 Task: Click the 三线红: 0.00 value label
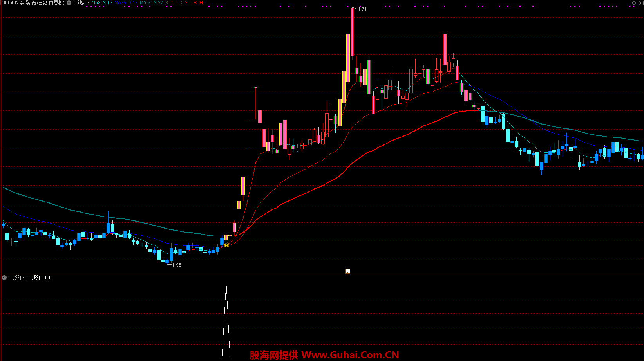40,278
